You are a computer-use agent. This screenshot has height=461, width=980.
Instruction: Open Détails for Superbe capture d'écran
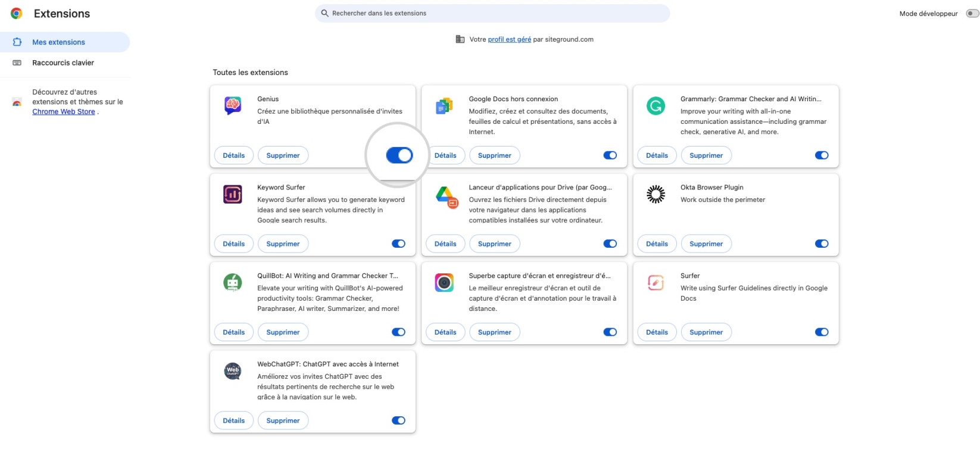(x=445, y=332)
